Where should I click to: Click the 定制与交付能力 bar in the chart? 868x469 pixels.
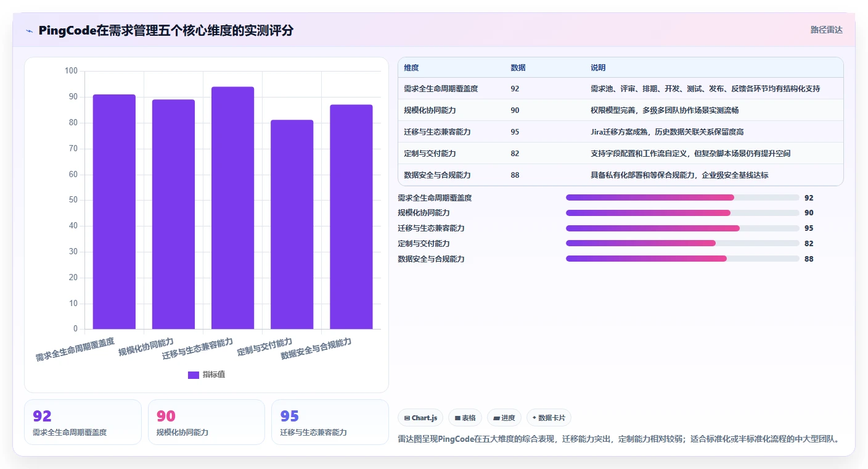(x=292, y=225)
